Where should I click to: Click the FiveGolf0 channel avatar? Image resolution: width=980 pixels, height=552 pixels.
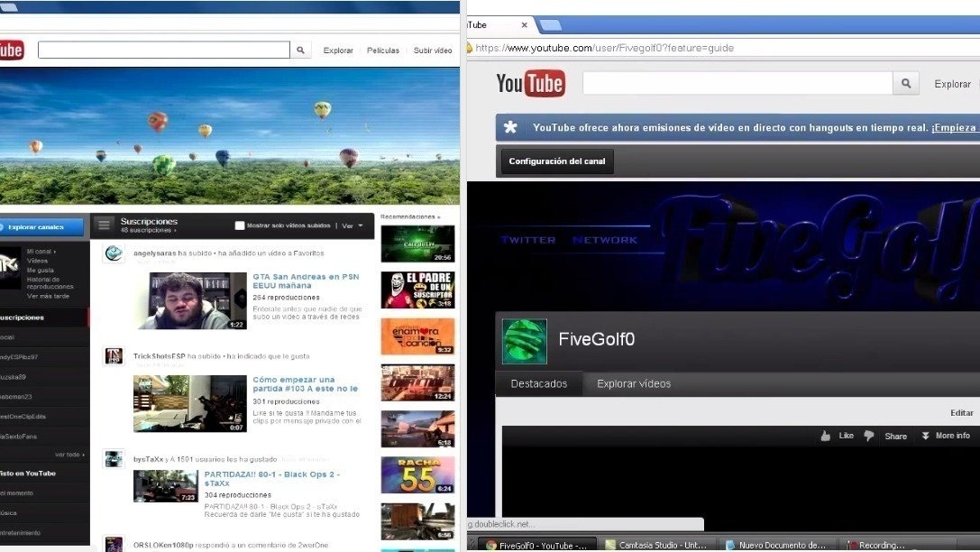point(524,341)
